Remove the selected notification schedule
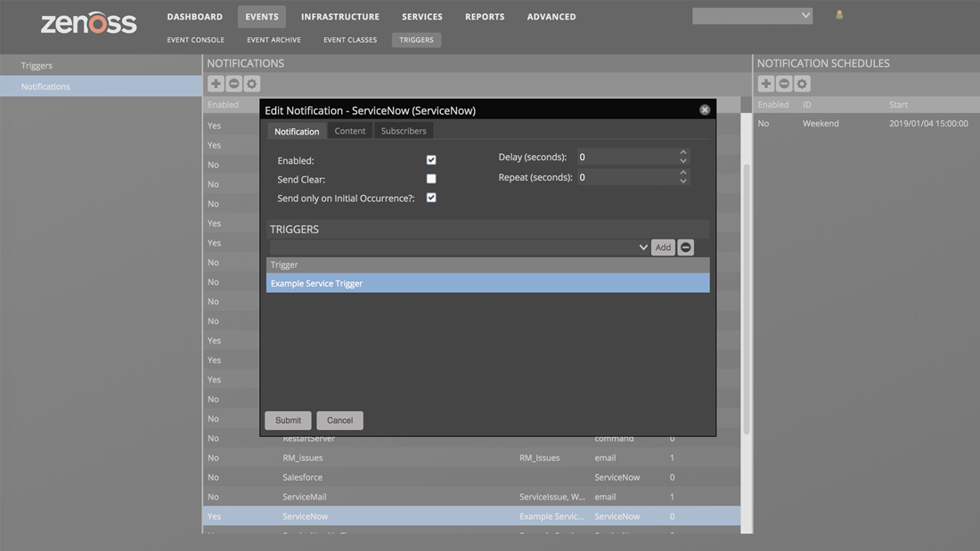980x551 pixels. point(784,84)
